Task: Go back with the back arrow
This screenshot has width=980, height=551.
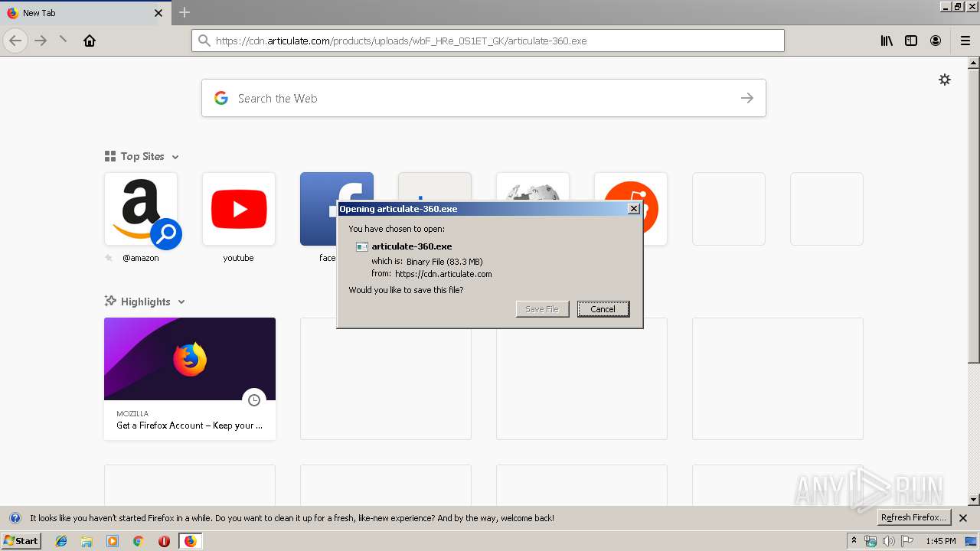Action: [x=15, y=41]
